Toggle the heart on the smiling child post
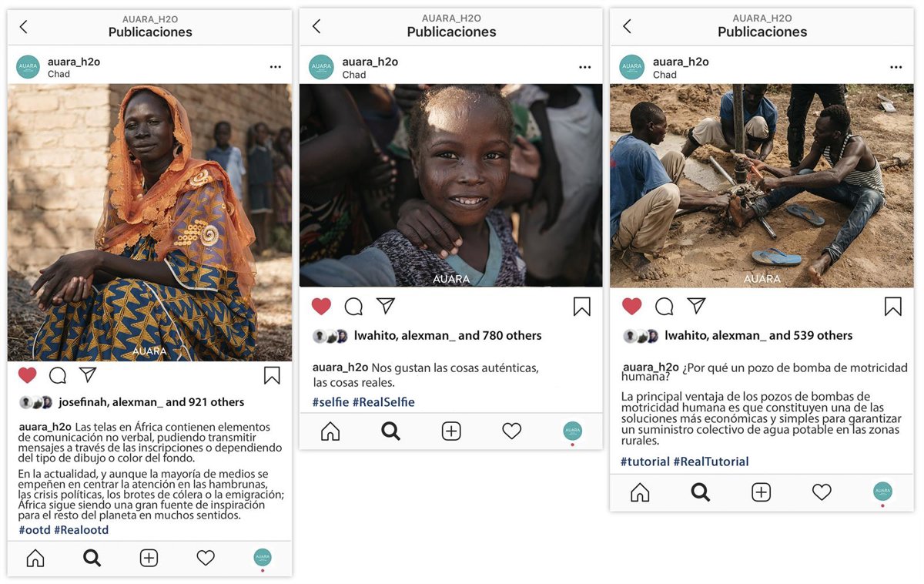This screenshot has width=924, height=584. pyautogui.click(x=321, y=307)
